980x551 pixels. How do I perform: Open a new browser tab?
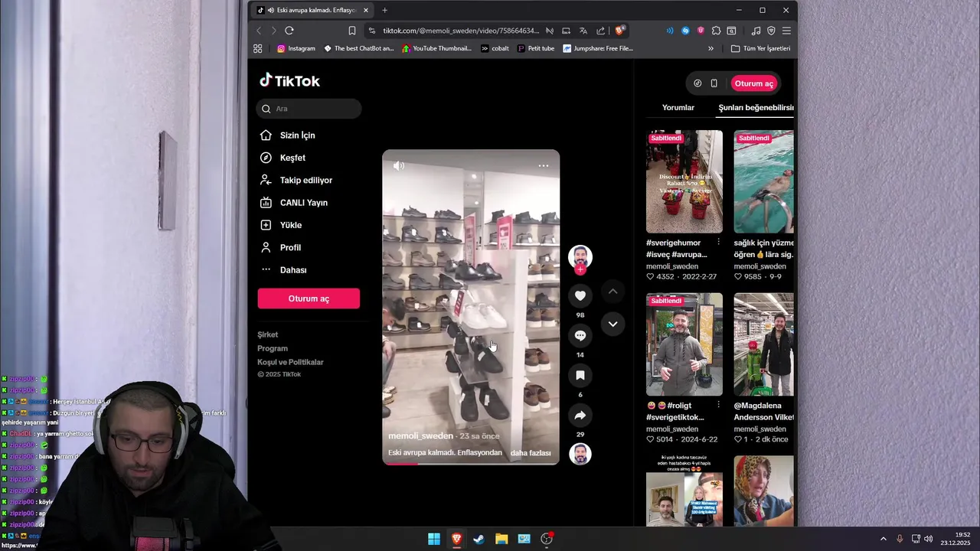click(x=384, y=10)
